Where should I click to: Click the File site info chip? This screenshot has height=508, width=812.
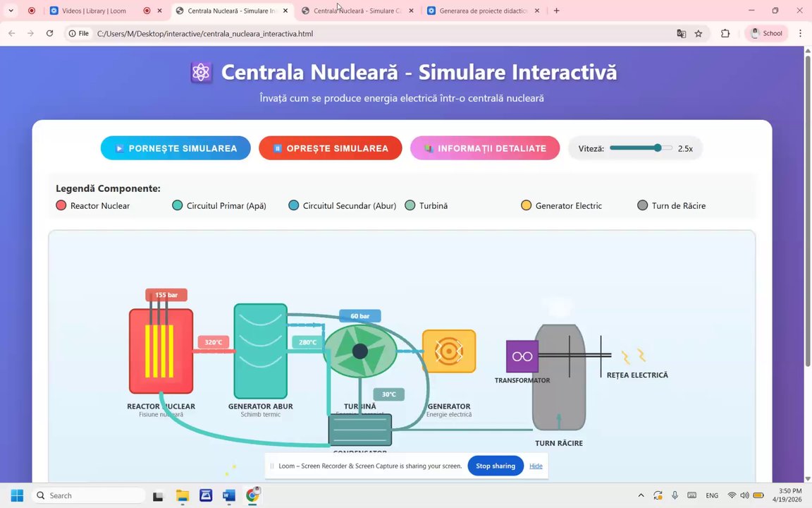(79, 33)
